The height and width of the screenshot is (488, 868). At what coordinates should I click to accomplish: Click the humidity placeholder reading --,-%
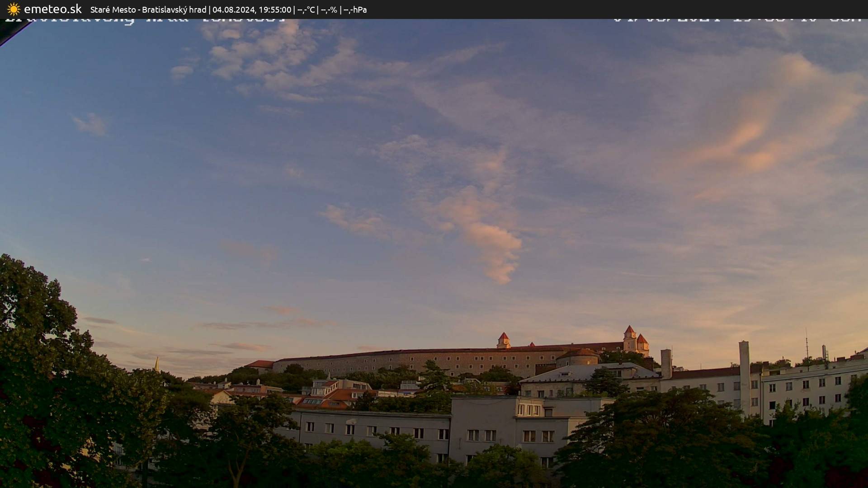[330, 9]
